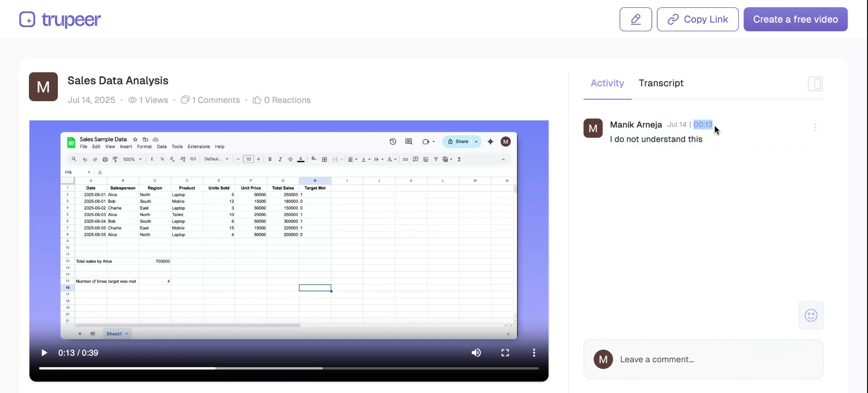Expand the arrow next to Share
Viewport: 868px width, 393px height.
pyautogui.click(x=476, y=141)
